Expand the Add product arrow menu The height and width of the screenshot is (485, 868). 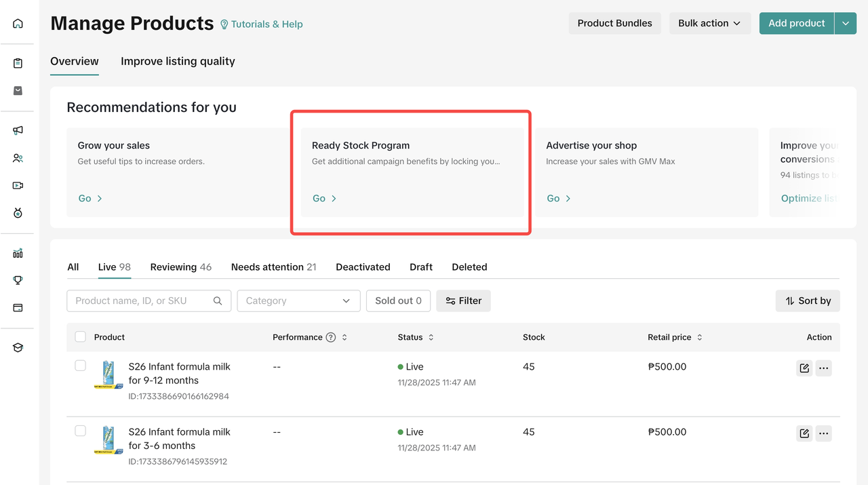(846, 23)
